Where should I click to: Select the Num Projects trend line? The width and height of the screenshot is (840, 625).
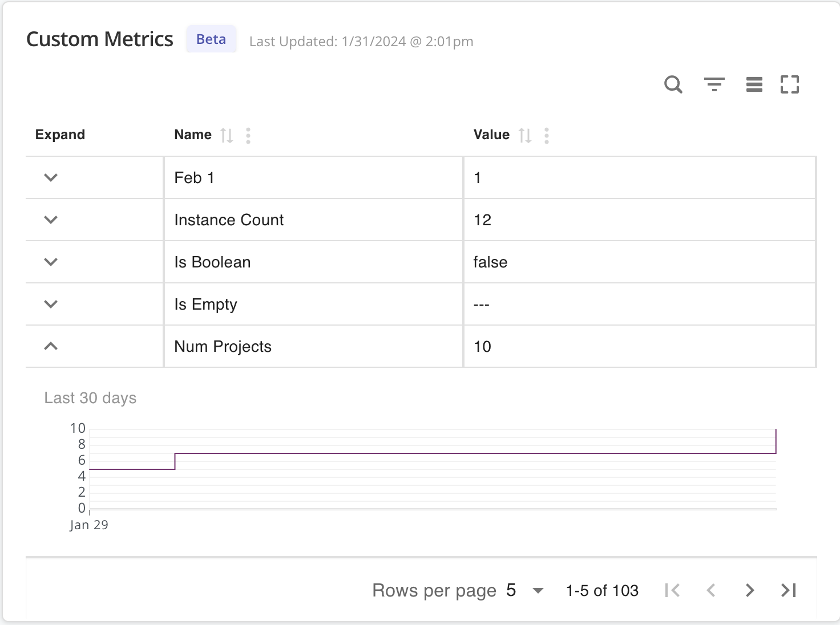[x=457, y=453]
